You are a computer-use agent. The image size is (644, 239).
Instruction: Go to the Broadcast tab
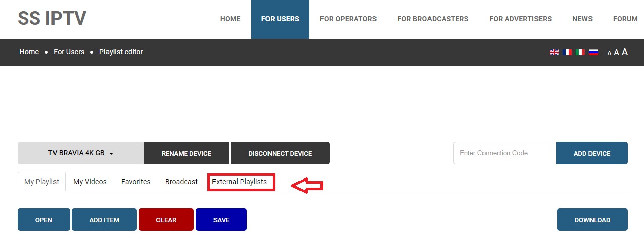pos(181,182)
